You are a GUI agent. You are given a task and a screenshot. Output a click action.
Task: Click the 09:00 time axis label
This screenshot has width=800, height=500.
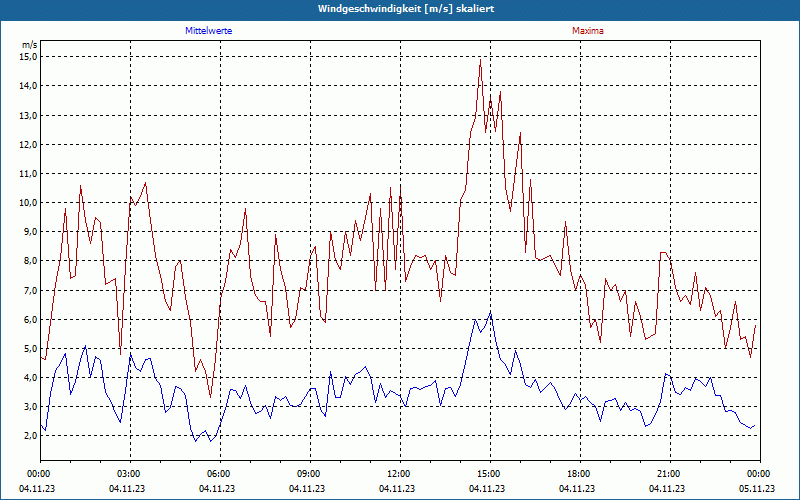[310, 474]
